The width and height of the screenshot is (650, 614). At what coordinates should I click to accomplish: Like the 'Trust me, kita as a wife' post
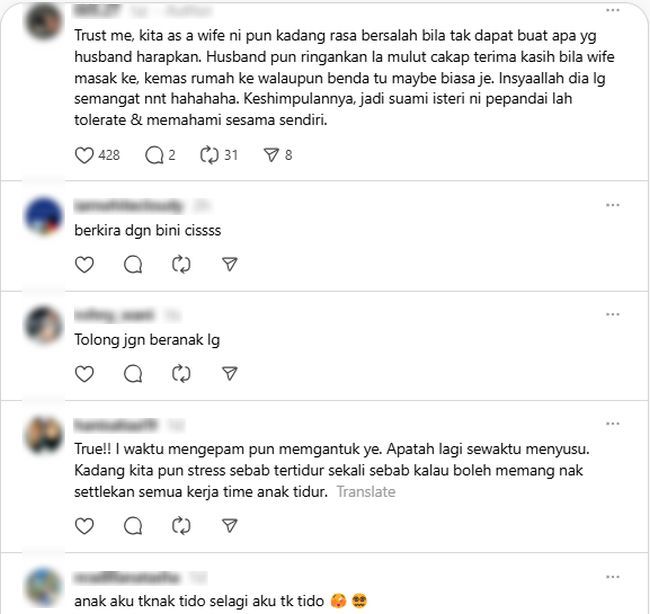tap(84, 155)
